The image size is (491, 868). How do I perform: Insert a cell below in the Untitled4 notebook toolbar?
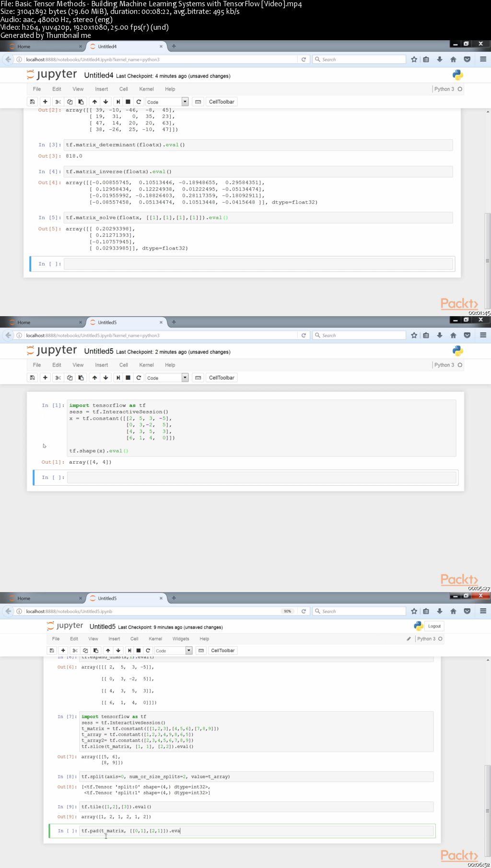point(45,102)
